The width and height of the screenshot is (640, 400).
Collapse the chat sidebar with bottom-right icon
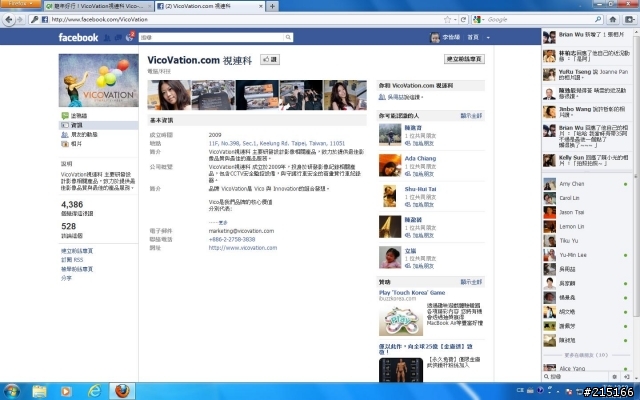(x=627, y=376)
